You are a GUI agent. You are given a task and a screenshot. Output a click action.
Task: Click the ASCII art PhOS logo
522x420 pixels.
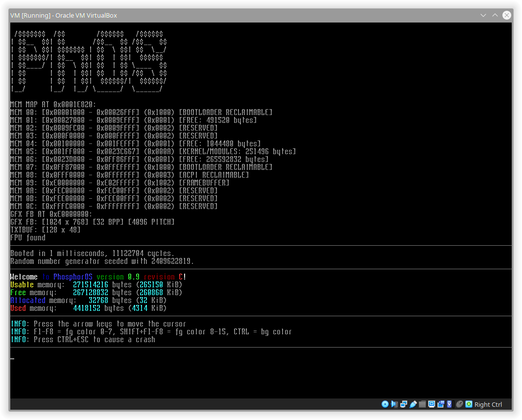coord(89,61)
